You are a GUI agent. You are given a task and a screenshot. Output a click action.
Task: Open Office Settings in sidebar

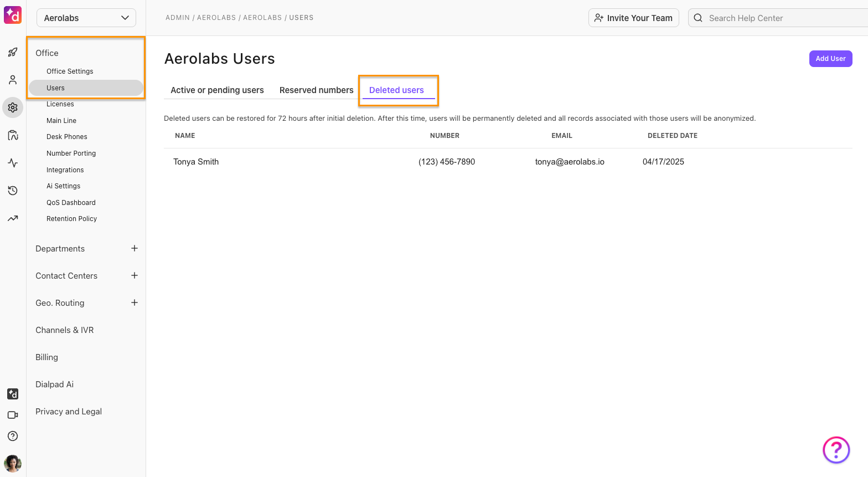70,71
